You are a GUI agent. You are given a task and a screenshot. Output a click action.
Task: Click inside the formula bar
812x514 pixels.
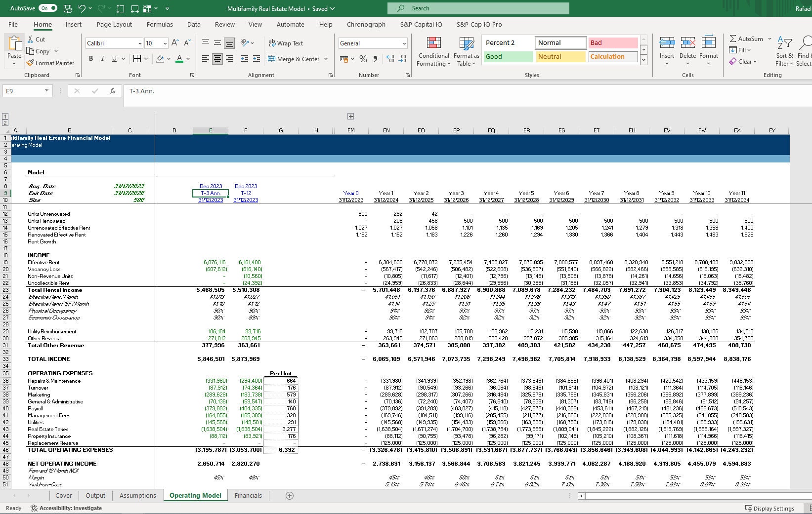297,91
